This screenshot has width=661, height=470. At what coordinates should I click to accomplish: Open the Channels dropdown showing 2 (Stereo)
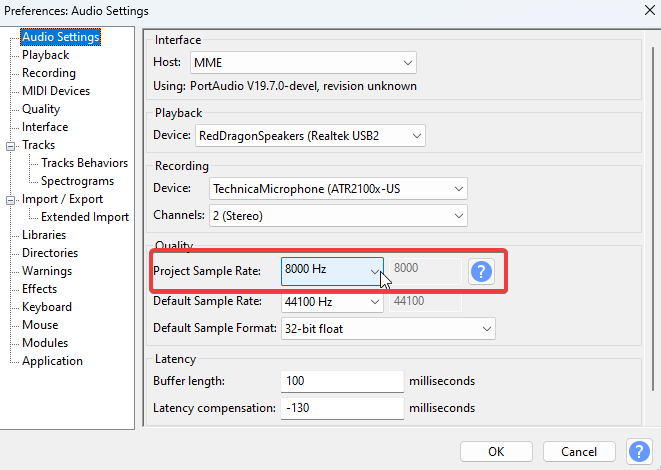point(338,216)
